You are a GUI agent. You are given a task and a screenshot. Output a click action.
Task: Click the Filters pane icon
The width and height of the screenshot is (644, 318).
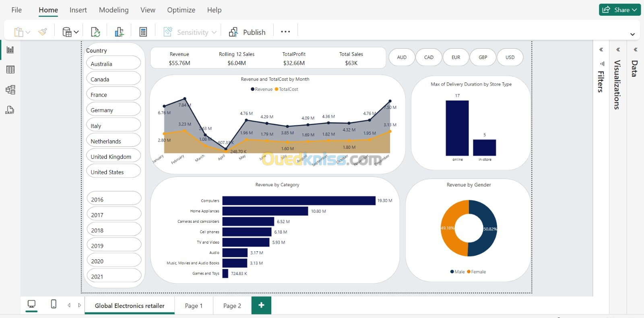pyautogui.click(x=602, y=64)
